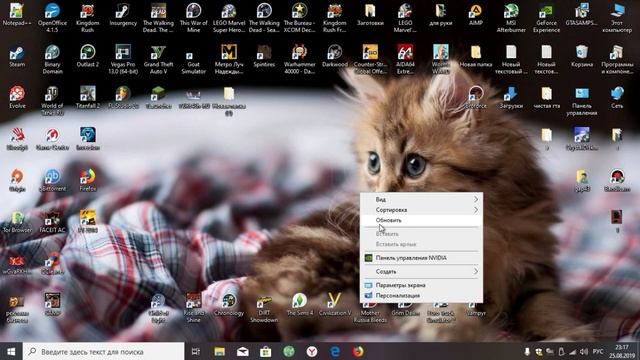Open the Notepad++ desktop icon
Screen dimensions: 640x360
click(17, 15)
